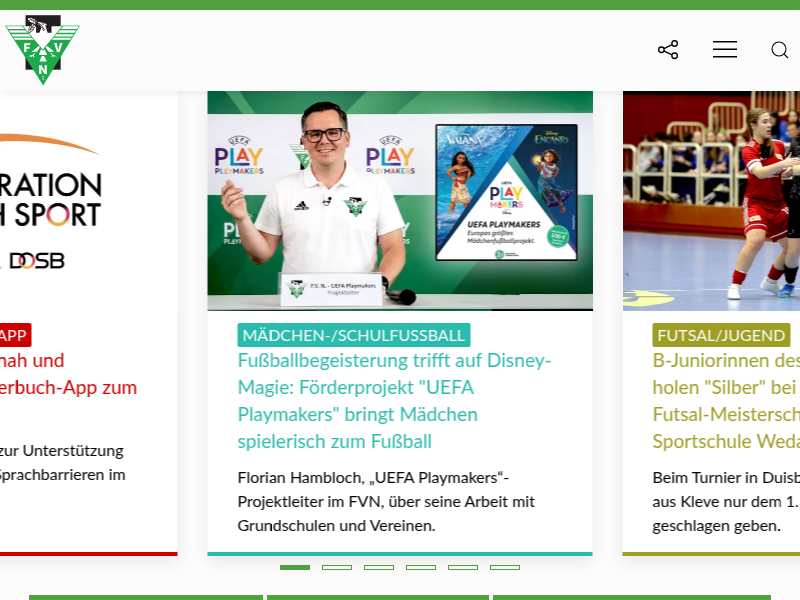The image size is (800, 600).
Task: Click the FUTSAL/JUGEND category tag
Action: (x=721, y=335)
